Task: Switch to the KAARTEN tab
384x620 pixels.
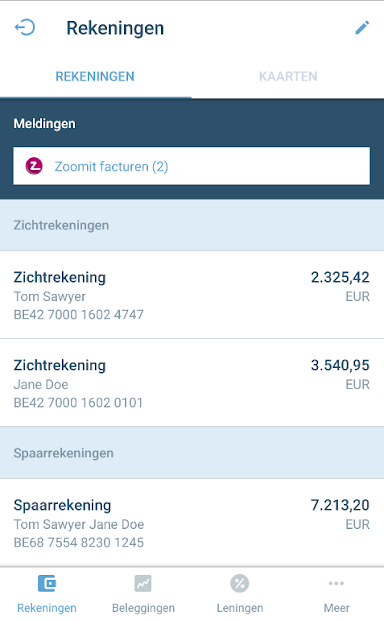Action: pos(288,76)
